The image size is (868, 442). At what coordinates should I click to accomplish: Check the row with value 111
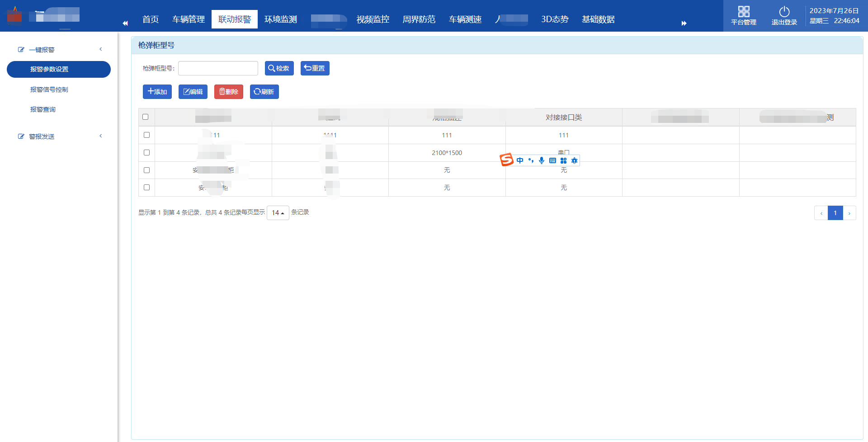(x=146, y=135)
